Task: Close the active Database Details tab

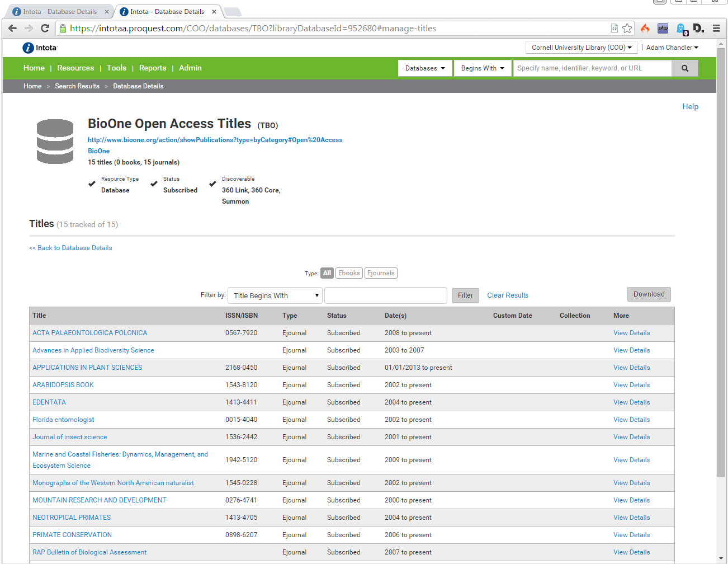Action: click(214, 12)
